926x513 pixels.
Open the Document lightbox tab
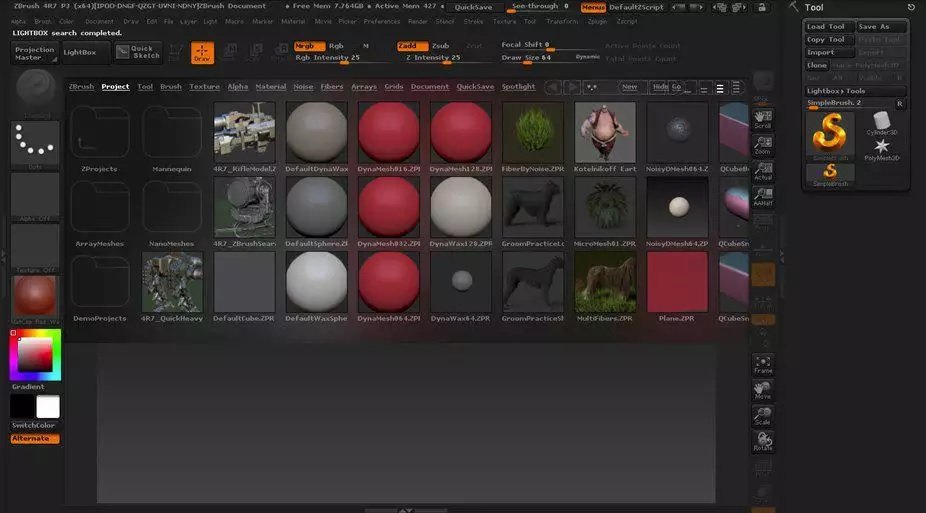click(429, 87)
